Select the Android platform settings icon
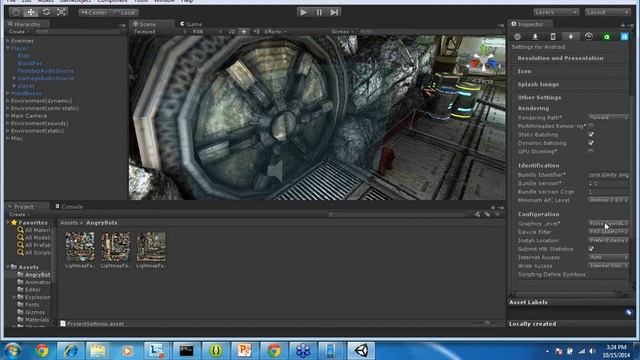Image resolution: width=640 pixels, height=360 pixels. click(571, 37)
